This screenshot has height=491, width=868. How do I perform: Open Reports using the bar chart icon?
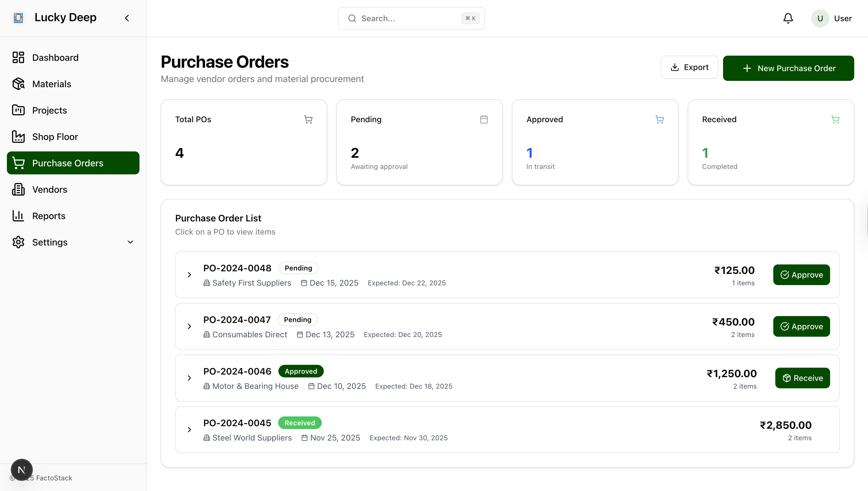[x=18, y=215]
